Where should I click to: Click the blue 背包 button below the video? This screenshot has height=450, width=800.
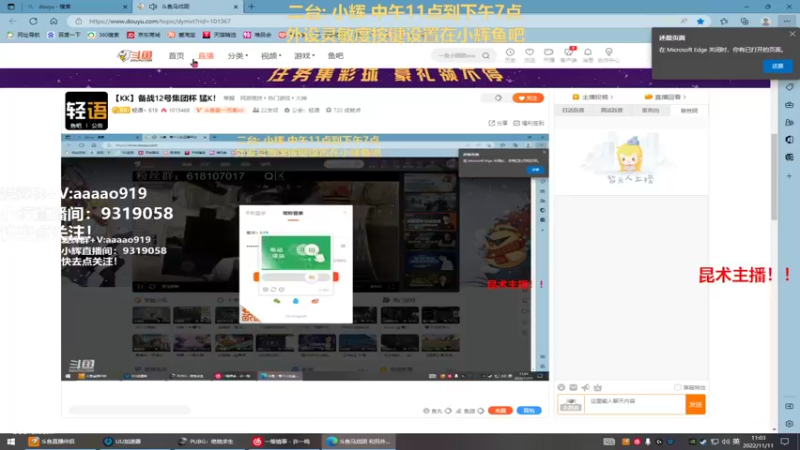coord(529,411)
